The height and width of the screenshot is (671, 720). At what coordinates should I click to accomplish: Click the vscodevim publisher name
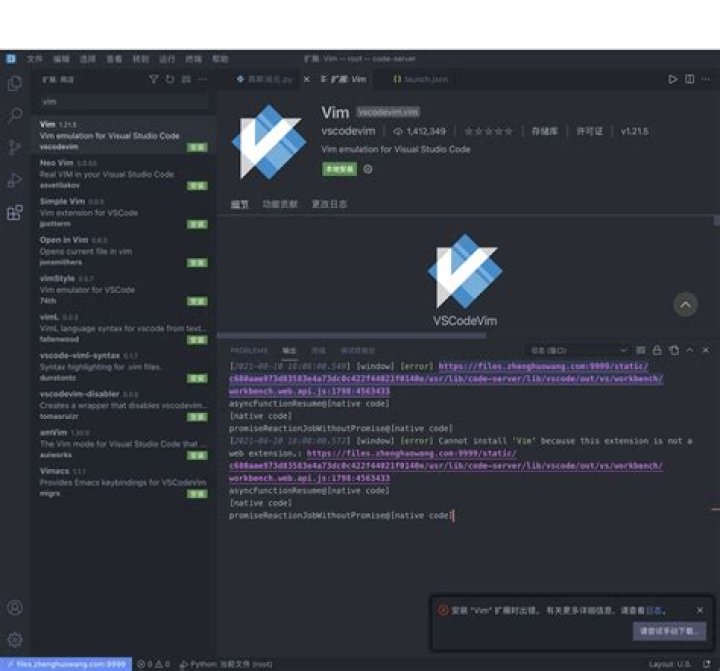348,131
